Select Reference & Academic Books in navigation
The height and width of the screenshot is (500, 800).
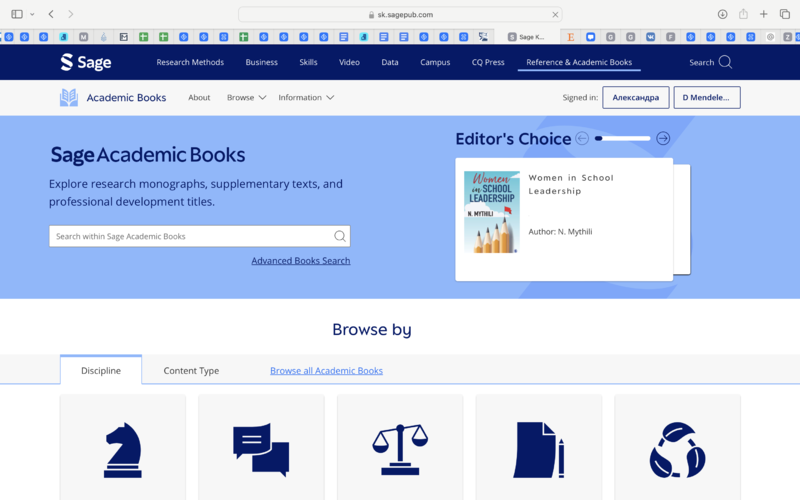point(579,62)
